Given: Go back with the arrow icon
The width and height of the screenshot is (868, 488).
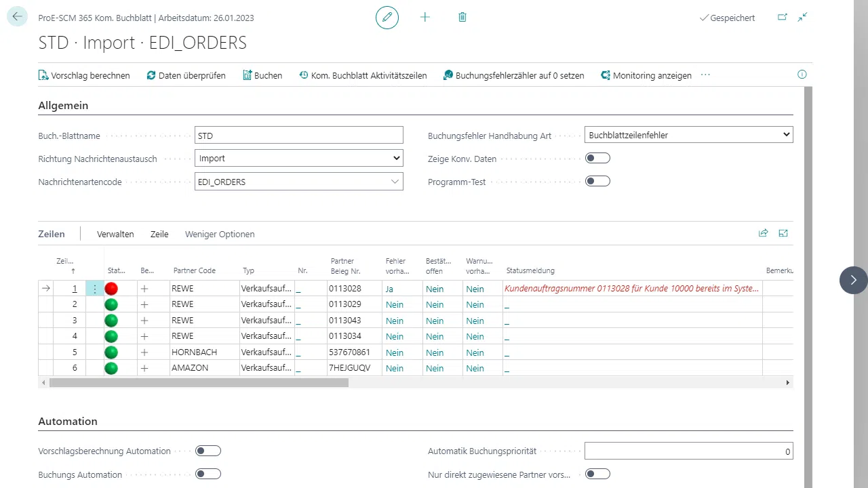Looking at the screenshot, I should 17,17.
